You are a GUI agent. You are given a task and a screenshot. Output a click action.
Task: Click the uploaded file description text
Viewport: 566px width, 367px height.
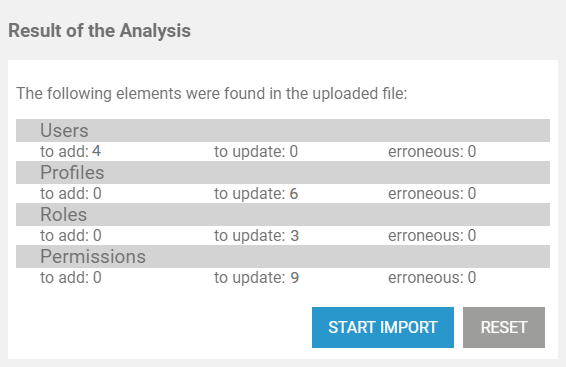pyautogui.click(x=212, y=93)
